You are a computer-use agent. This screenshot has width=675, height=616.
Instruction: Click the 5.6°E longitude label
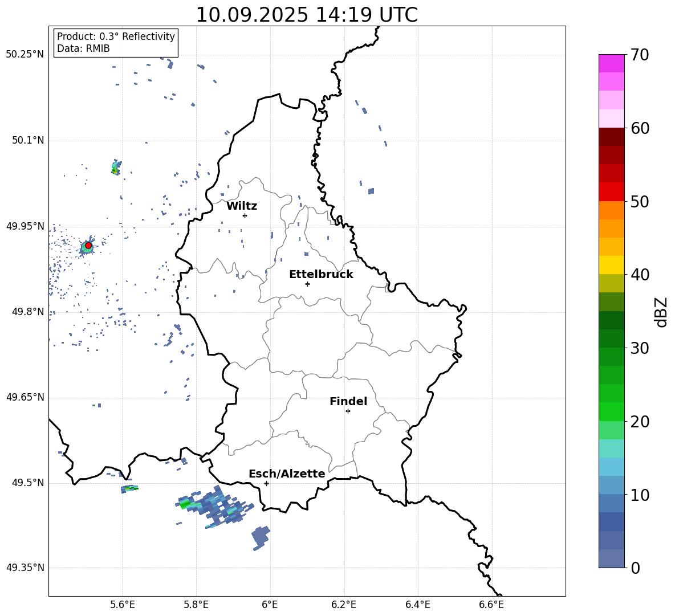click(123, 605)
